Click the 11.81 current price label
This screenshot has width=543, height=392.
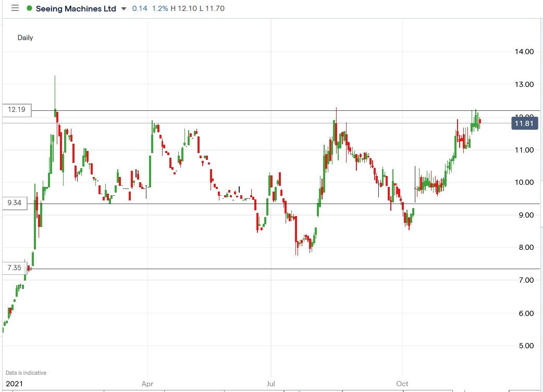pos(525,123)
